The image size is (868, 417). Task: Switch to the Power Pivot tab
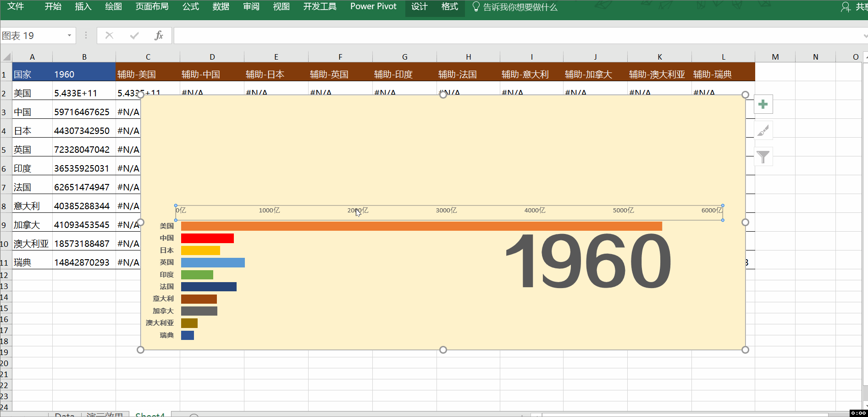click(x=373, y=6)
